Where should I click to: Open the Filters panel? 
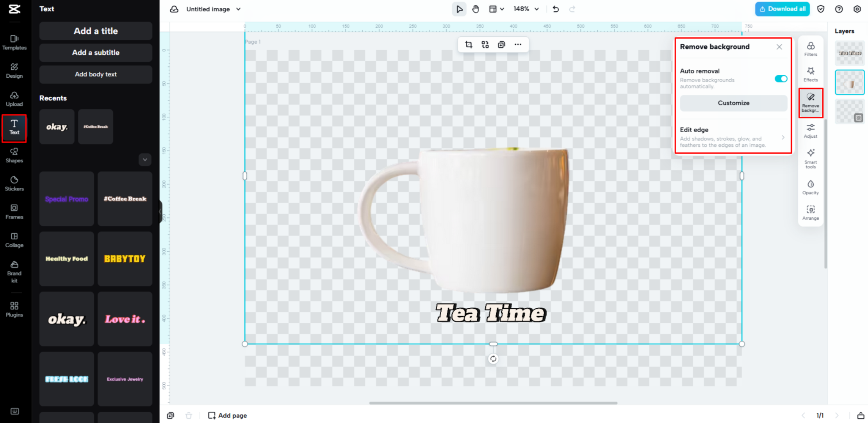[x=811, y=49]
